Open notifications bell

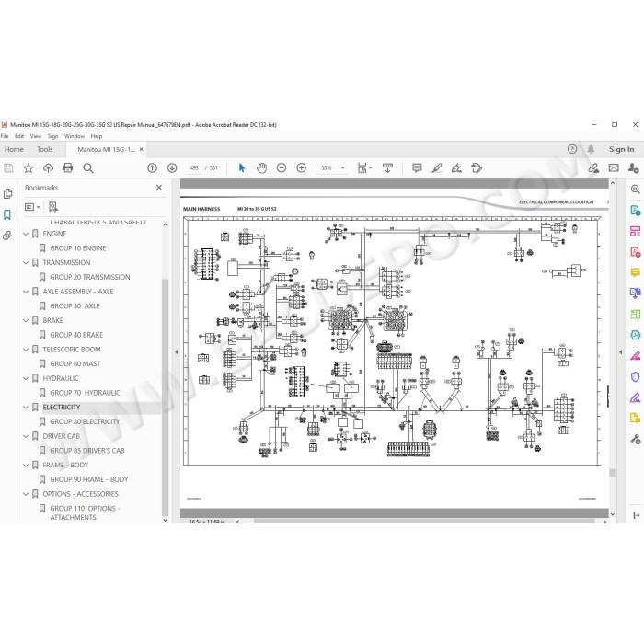point(591,149)
